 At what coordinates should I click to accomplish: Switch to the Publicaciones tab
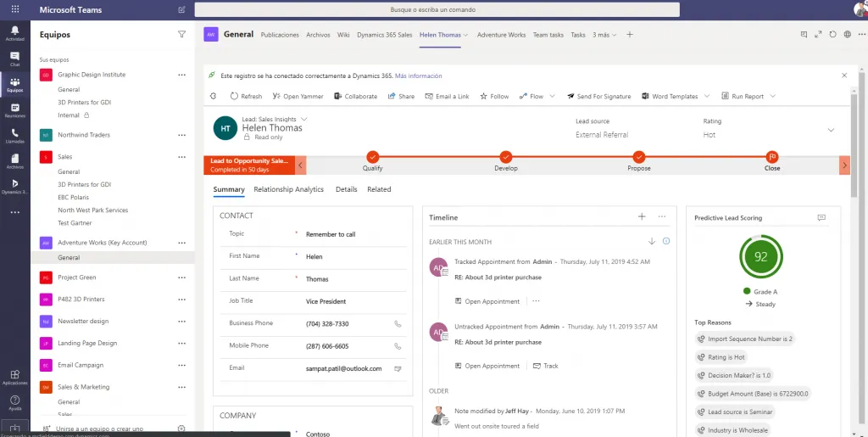coord(280,34)
